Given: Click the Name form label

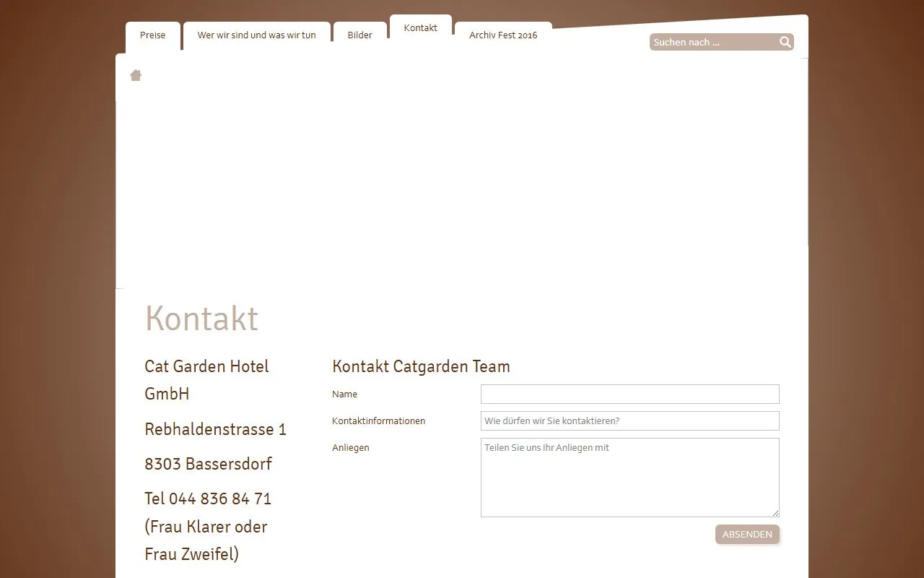Looking at the screenshot, I should coord(344,394).
